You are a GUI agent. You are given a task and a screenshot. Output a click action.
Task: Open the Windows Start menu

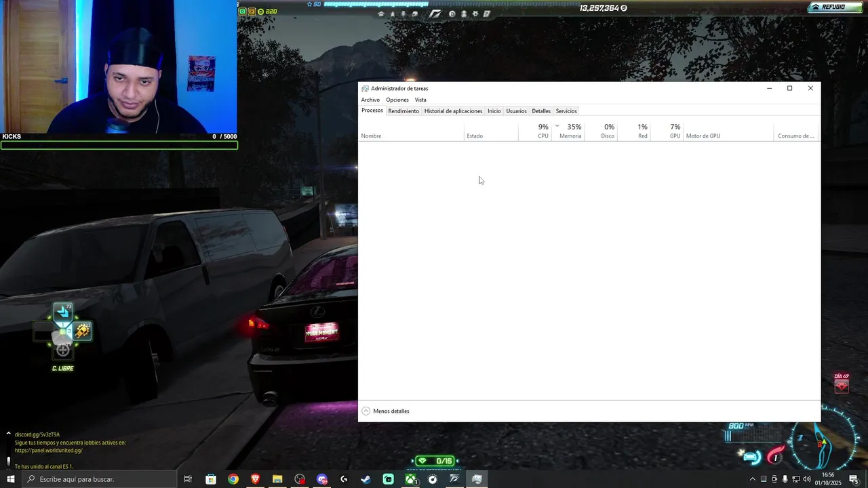tap(11, 479)
